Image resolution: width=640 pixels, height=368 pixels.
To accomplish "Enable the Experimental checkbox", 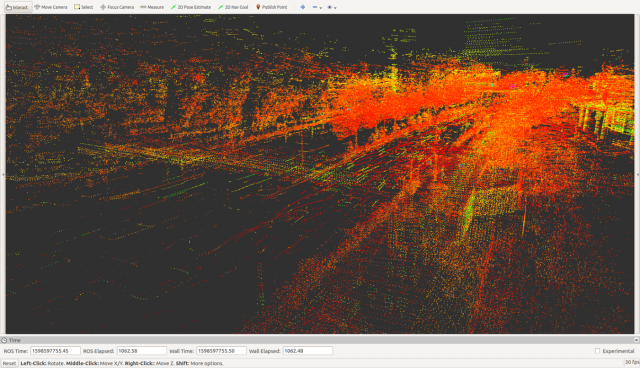I will [x=597, y=351].
